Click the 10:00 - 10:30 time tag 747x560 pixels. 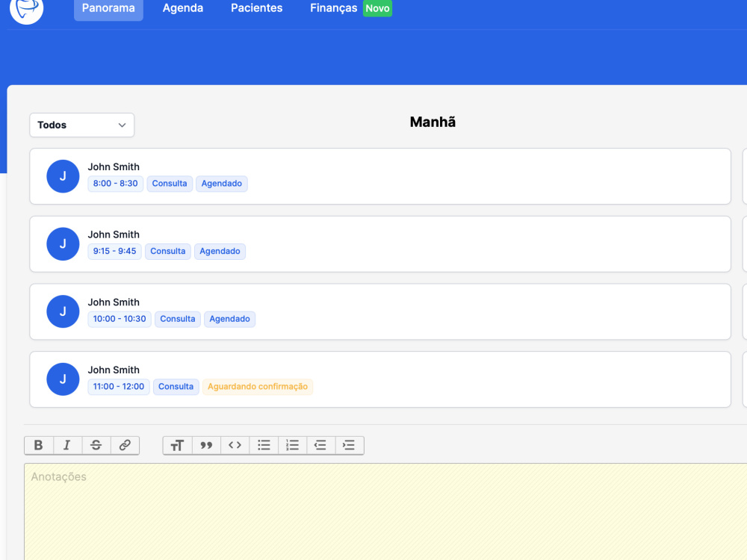pos(120,319)
